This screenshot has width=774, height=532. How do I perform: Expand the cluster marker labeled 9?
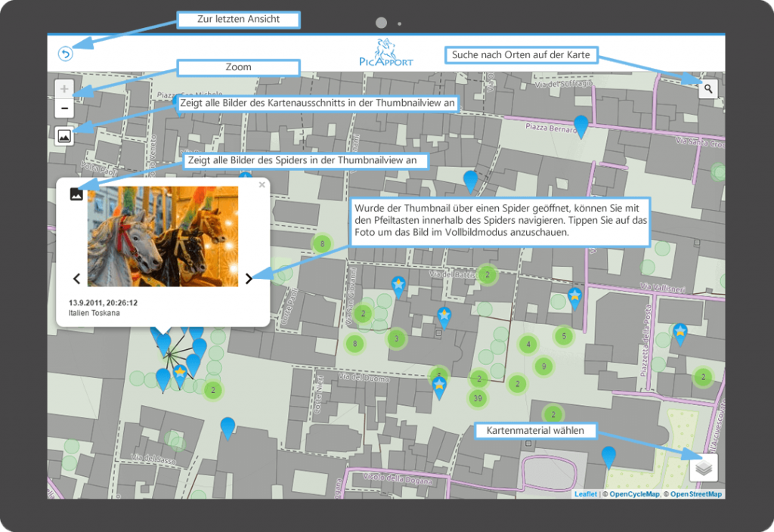point(543,367)
